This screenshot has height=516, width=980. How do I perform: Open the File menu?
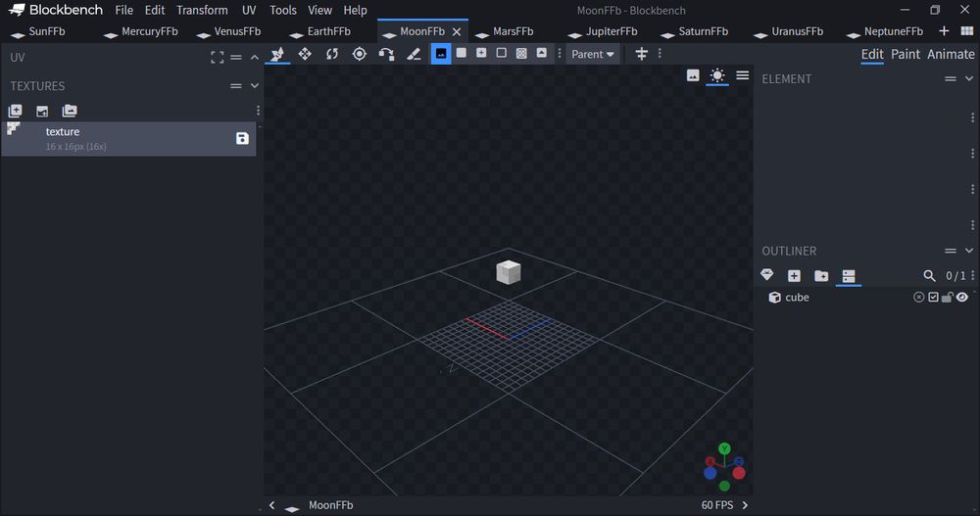click(x=123, y=10)
